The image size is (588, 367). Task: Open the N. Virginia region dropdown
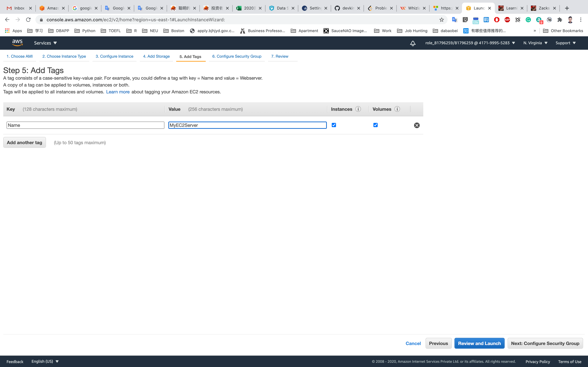[535, 43]
